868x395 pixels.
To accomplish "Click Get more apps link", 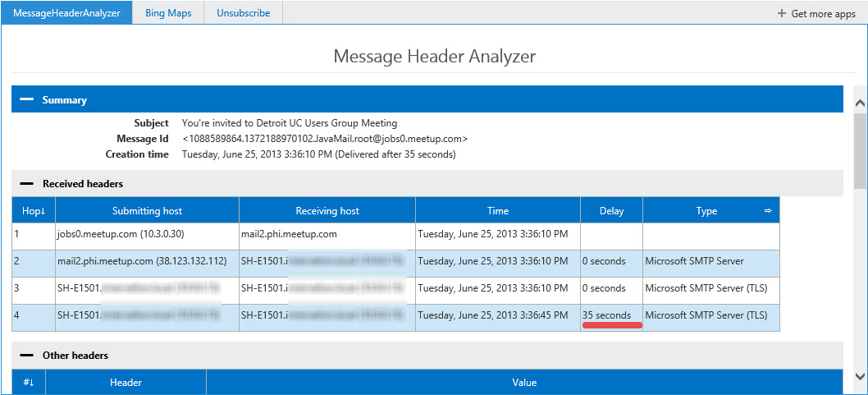I will point(823,14).
